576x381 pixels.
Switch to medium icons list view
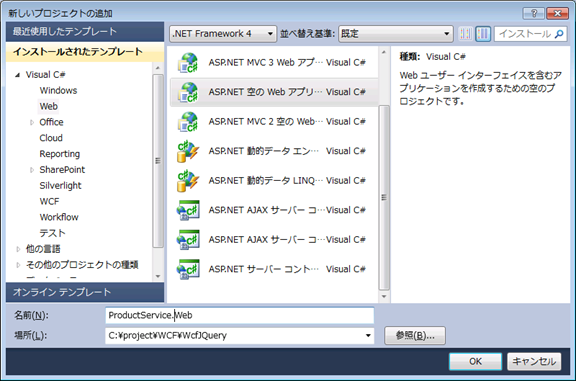pyautogui.click(x=483, y=34)
